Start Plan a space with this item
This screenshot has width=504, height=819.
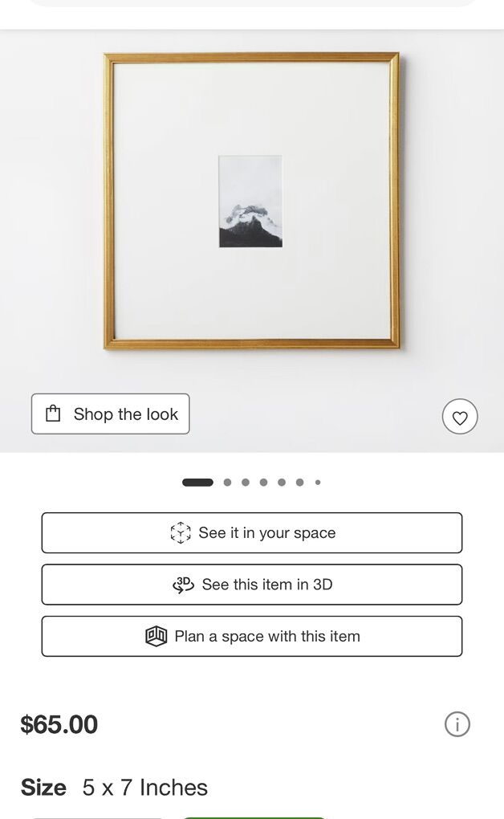click(252, 636)
